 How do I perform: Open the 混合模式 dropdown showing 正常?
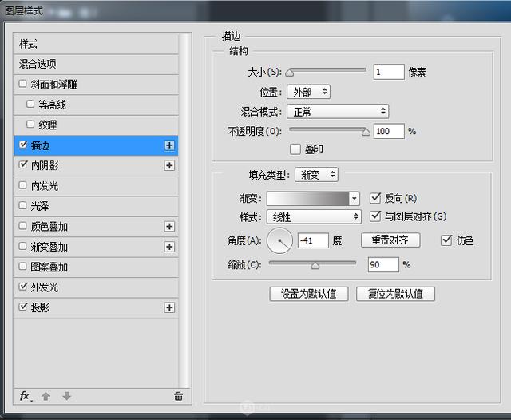coord(338,112)
